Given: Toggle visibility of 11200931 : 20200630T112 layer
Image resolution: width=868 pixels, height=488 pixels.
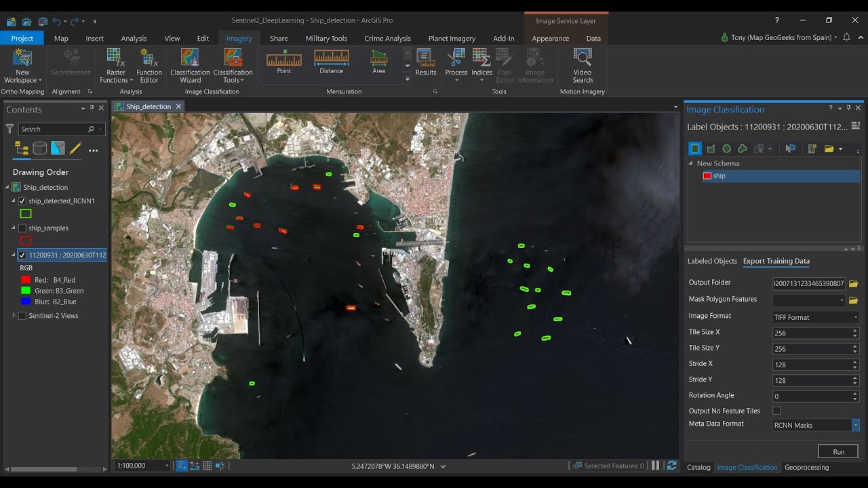Looking at the screenshot, I should (x=22, y=256).
